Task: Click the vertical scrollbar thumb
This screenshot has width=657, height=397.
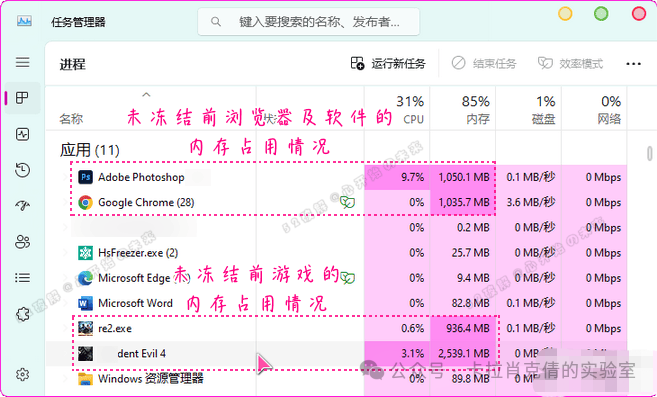Action: point(649,153)
